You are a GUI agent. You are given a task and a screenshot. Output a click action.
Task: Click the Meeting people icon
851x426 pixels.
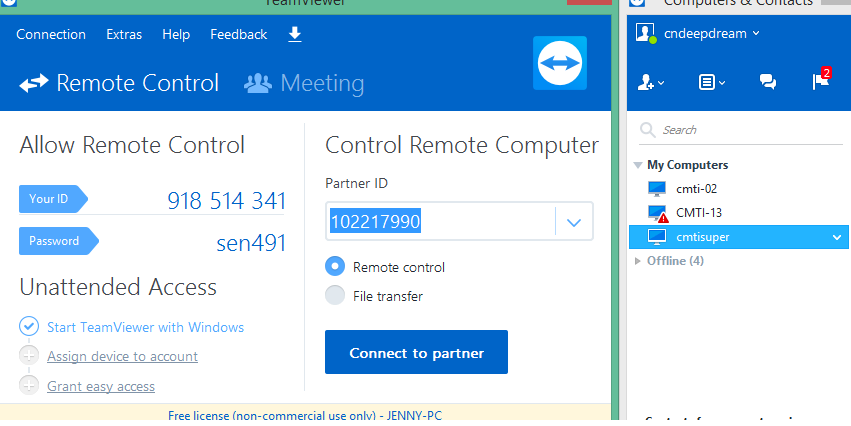click(258, 83)
